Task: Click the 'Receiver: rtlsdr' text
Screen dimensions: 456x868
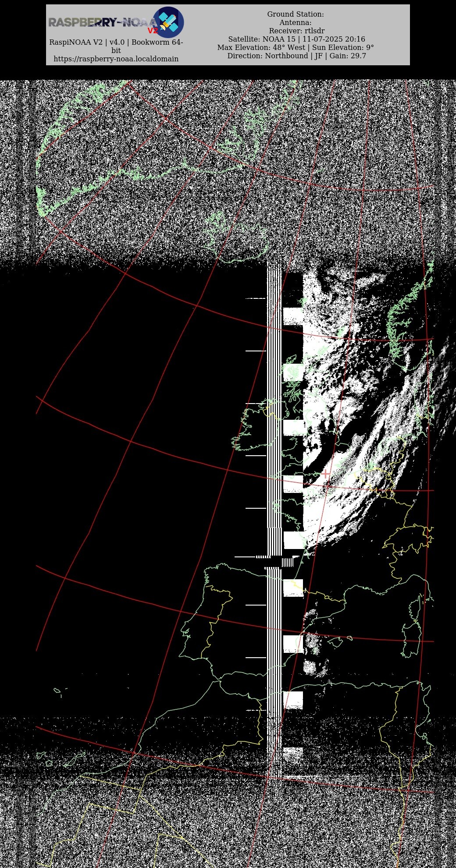Action: click(297, 31)
